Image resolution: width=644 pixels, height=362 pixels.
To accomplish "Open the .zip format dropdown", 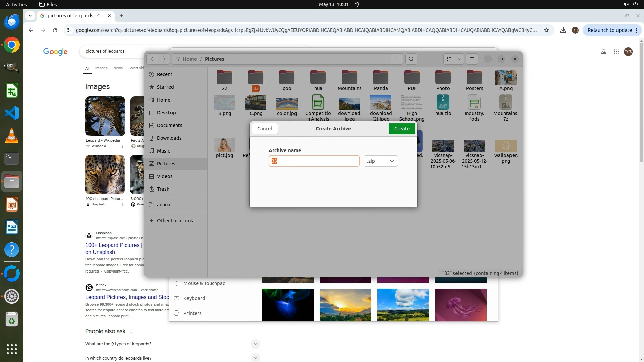I will (x=380, y=161).
